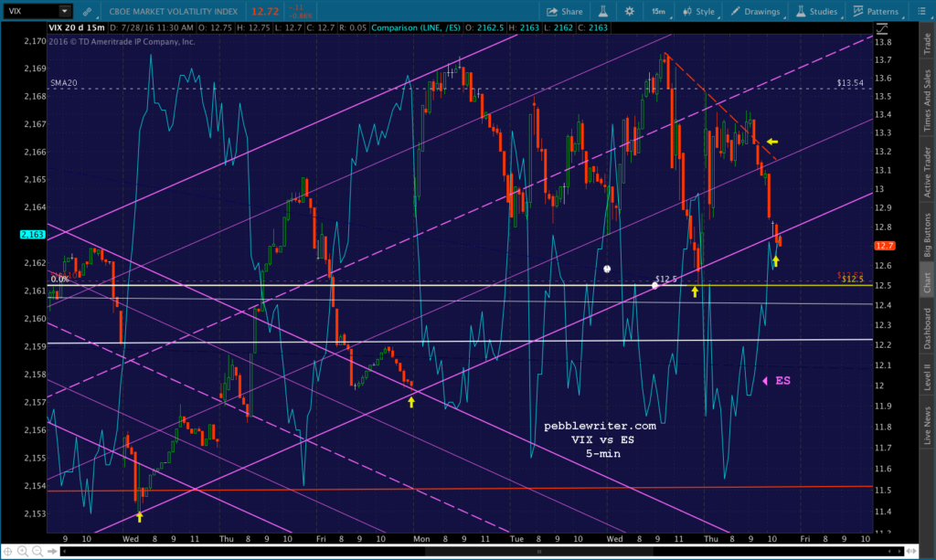Click the $13.54 SMA value label
This screenshot has width=936, height=560.
(850, 83)
